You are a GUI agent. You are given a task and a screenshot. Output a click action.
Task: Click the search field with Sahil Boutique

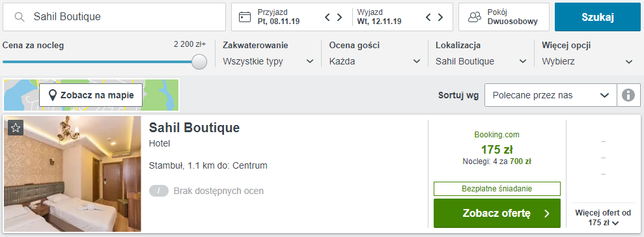(x=114, y=17)
